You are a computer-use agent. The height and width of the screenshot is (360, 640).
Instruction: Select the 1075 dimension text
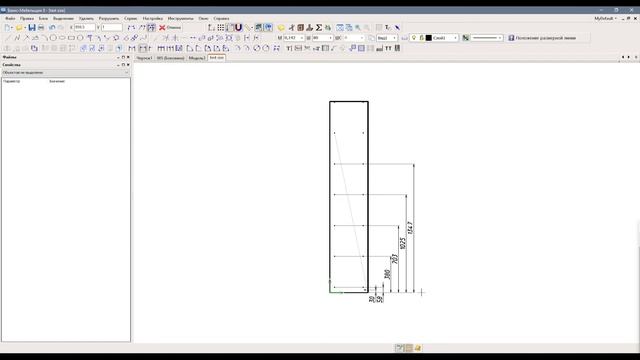click(x=403, y=244)
